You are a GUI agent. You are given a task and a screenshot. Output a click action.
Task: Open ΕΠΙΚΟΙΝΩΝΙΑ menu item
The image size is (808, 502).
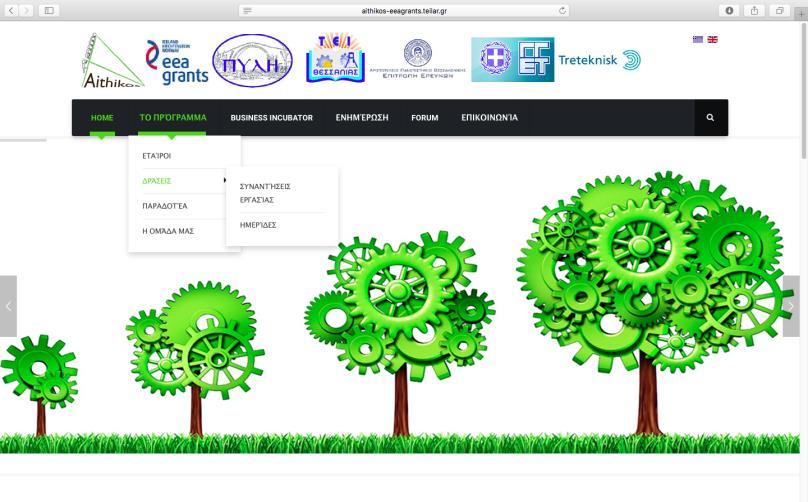(490, 118)
